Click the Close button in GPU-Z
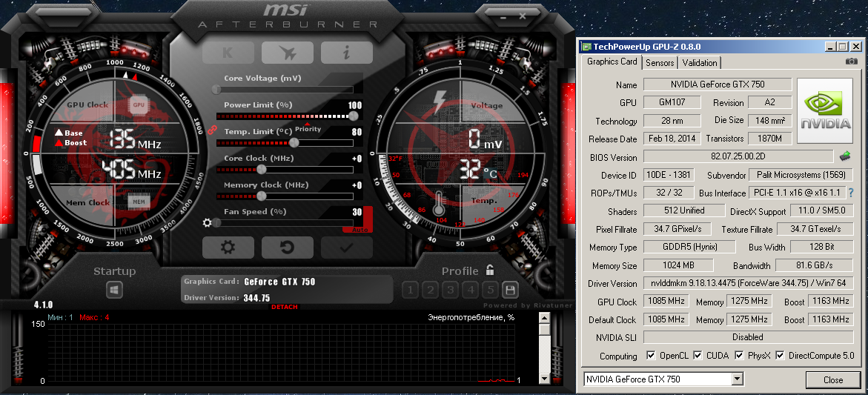 (x=833, y=380)
